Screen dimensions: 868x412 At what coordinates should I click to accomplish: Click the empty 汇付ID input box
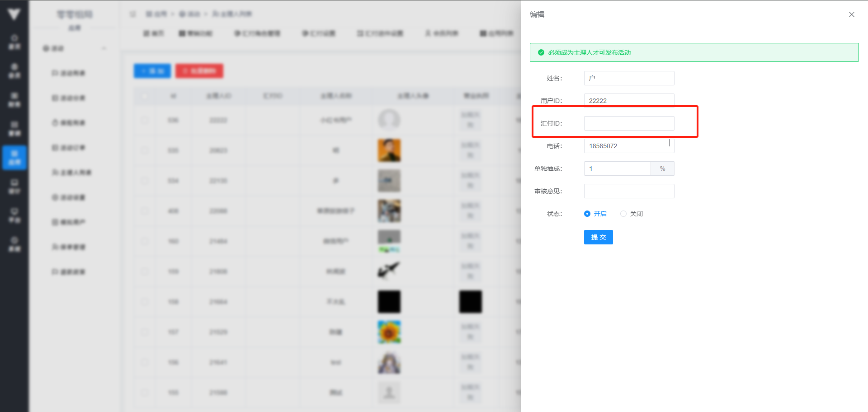(628, 123)
